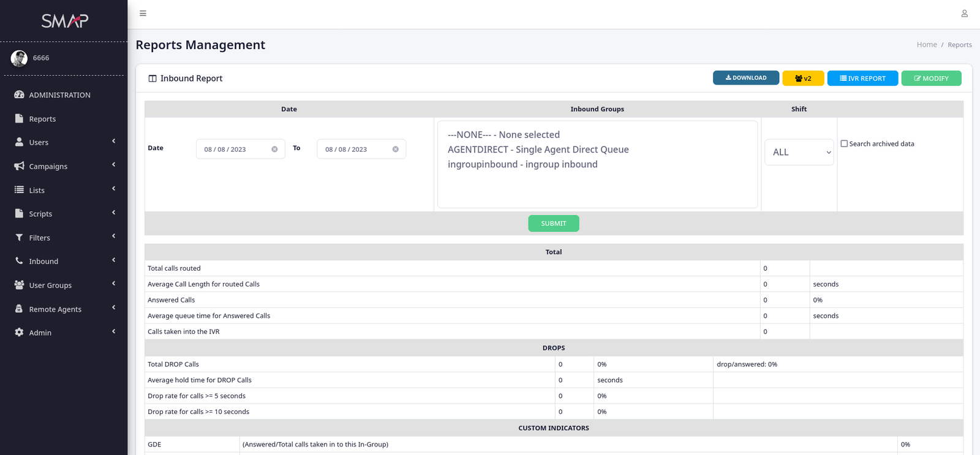Click the Answered Calls row label
This screenshot has height=455, width=980.
click(x=171, y=300)
